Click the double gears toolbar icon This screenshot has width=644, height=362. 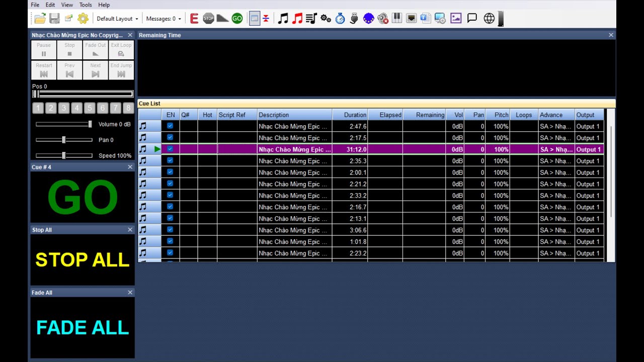(326, 19)
